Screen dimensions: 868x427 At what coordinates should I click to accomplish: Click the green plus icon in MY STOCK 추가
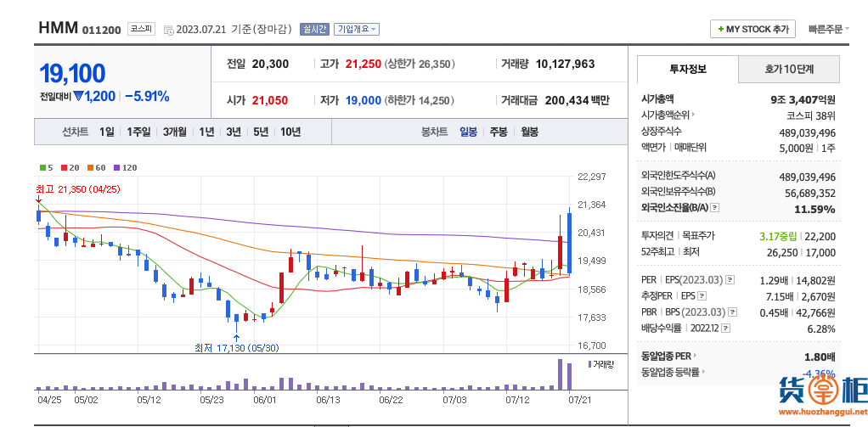[x=720, y=30]
